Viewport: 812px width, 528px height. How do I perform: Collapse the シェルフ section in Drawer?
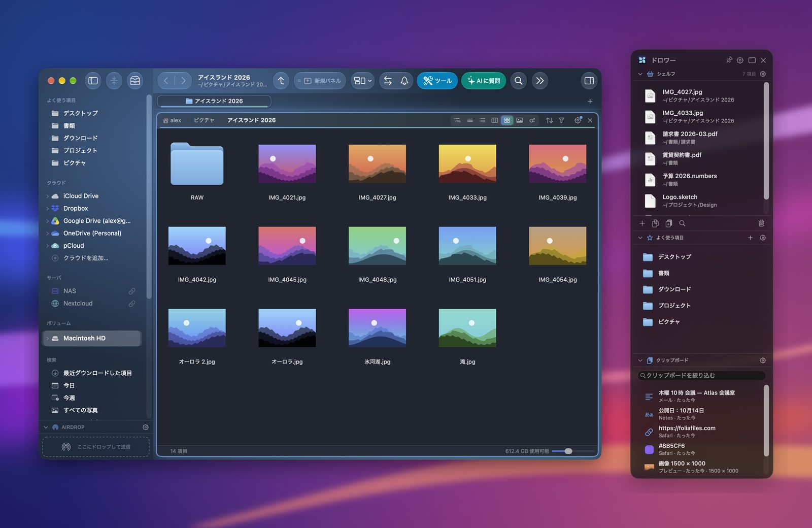pyautogui.click(x=640, y=74)
